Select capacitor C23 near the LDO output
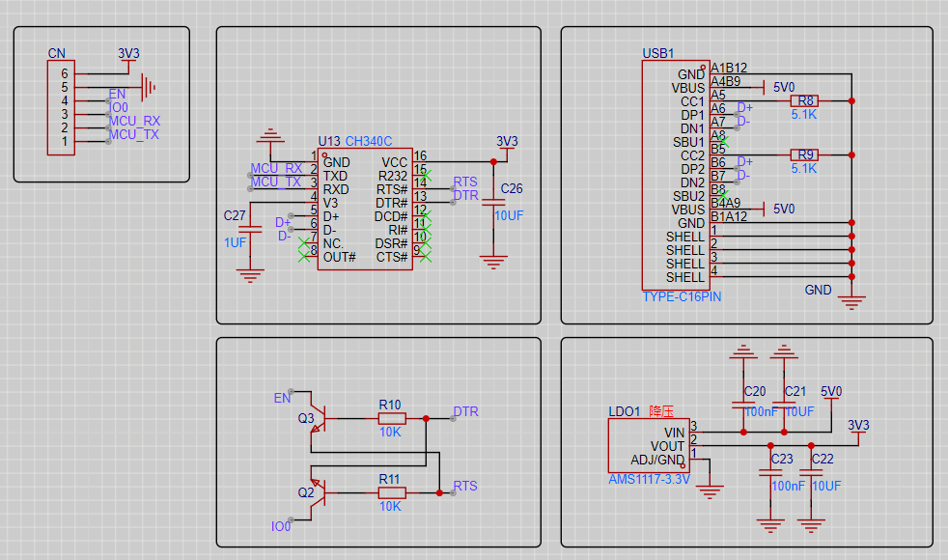This screenshot has width=948, height=560. 769,473
